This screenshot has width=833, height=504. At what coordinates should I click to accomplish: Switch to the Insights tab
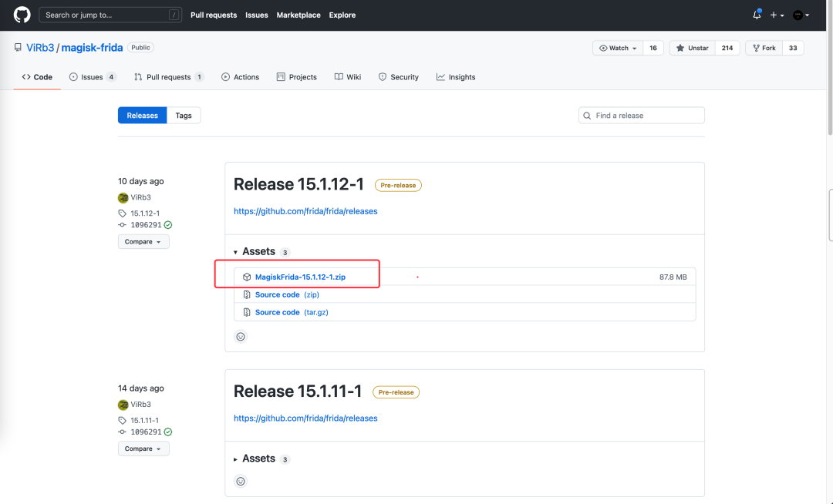(x=456, y=77)
